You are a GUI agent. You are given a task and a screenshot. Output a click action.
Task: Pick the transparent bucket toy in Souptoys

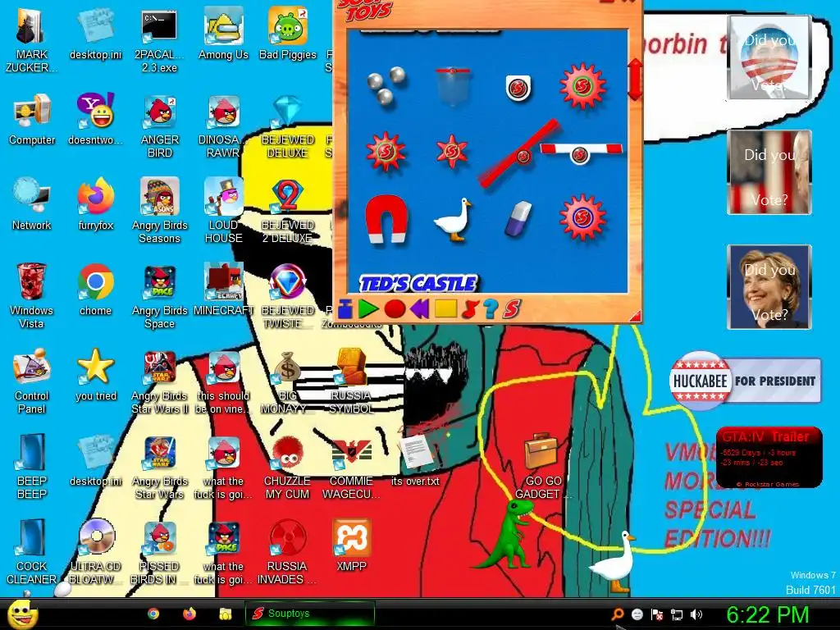453,85
